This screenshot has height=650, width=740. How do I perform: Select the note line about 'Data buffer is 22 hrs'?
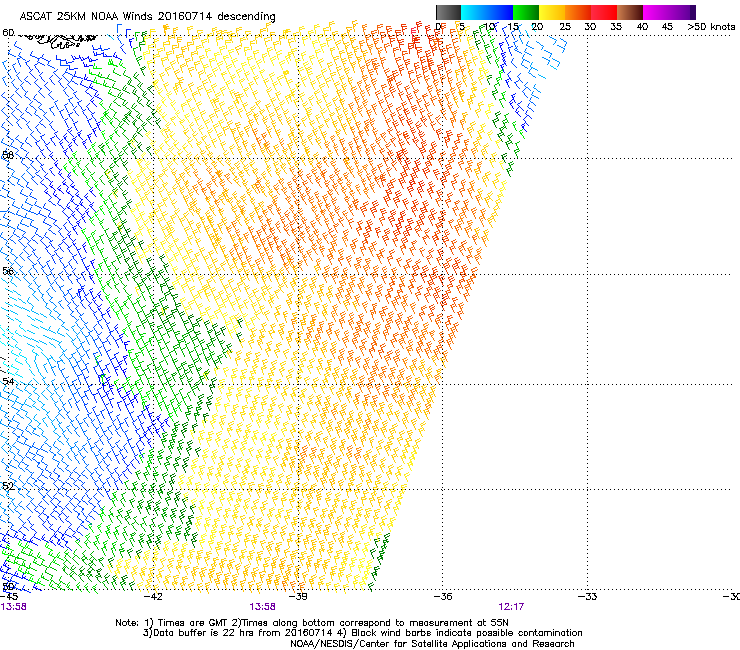point(362,633)
